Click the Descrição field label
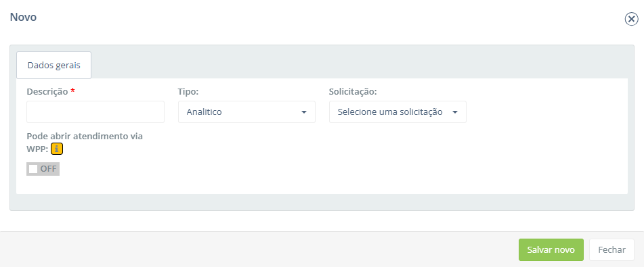Screen dimensions: 644x267 [x=47, y=91]
